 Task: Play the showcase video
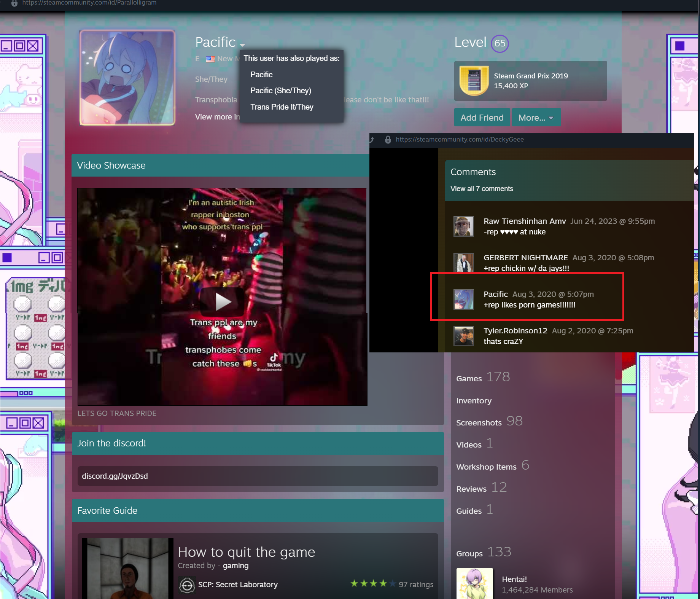click(x=223, y=301)
